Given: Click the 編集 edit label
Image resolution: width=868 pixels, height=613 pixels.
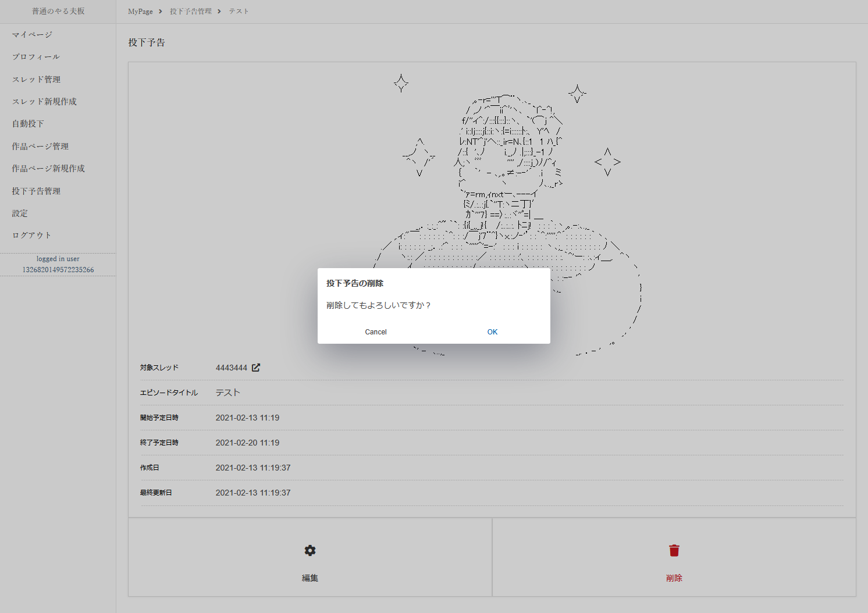Looking at the screenshot, I should click(310, 578).
